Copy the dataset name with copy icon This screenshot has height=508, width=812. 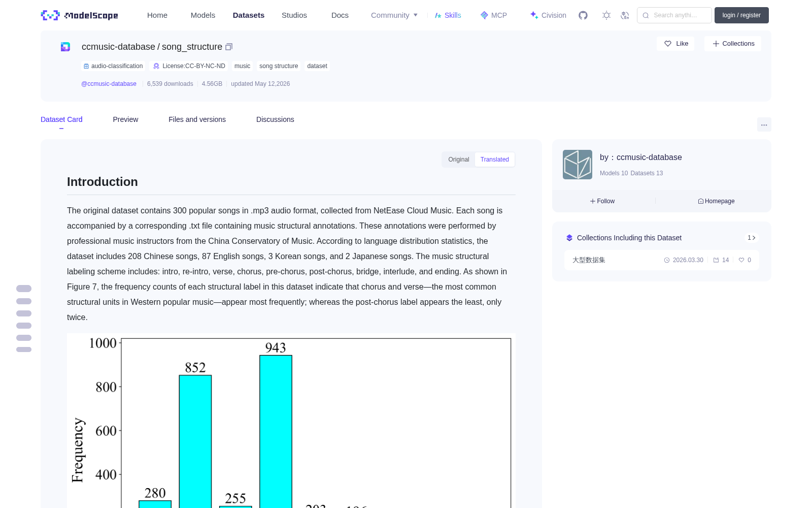coord(229,47)
